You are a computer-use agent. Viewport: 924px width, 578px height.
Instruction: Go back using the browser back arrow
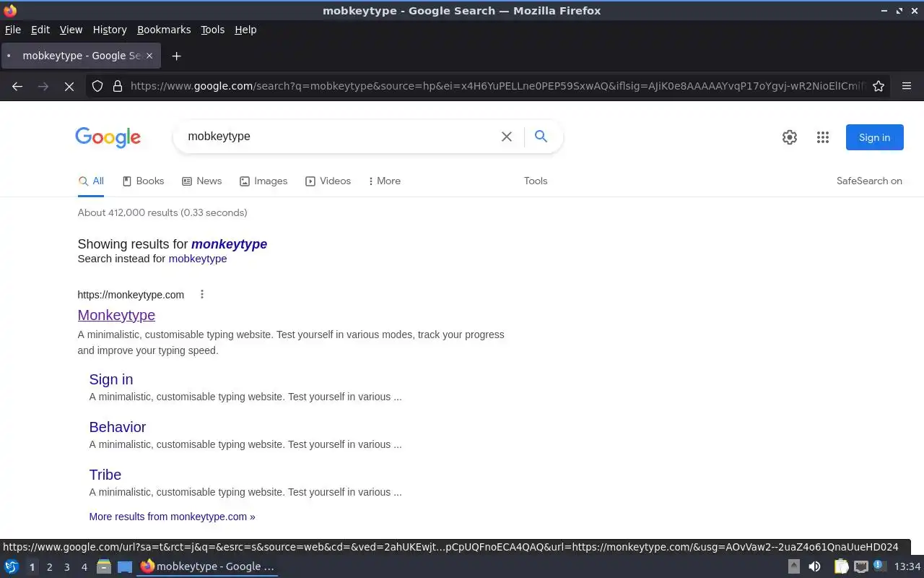click(x=17, y=86)
